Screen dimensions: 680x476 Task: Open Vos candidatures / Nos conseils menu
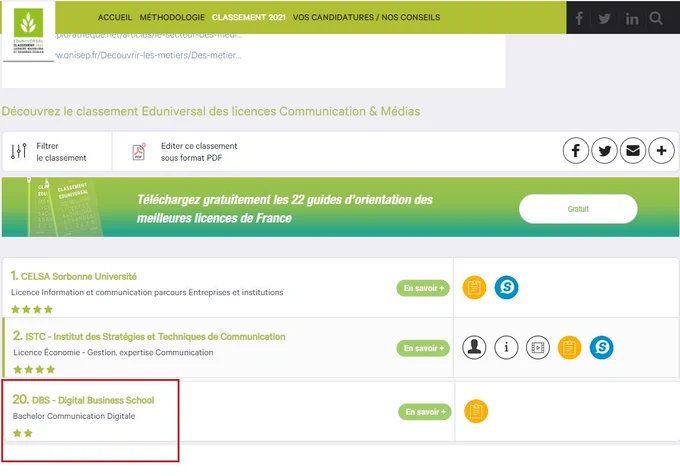366,17
